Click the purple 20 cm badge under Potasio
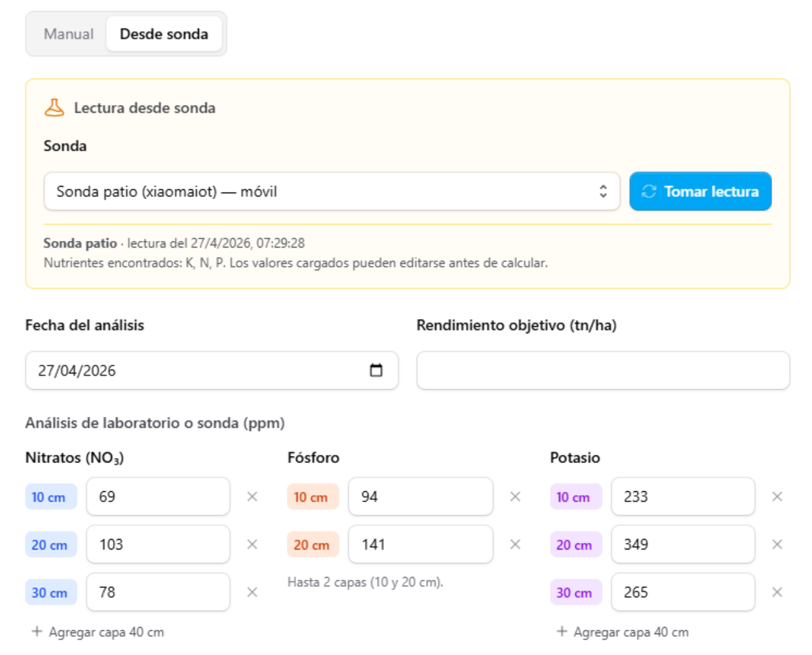The width and height of the screenshot is (812, 655). point(575,545)
